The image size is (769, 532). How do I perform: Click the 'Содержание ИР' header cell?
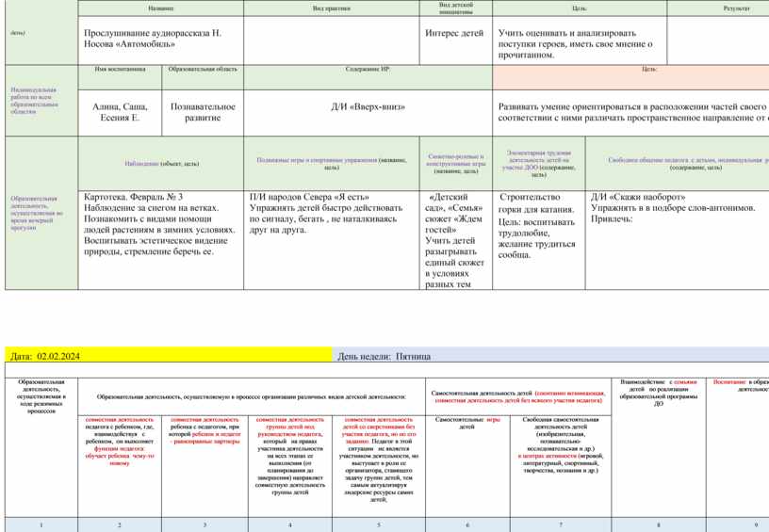coord(368,77)
